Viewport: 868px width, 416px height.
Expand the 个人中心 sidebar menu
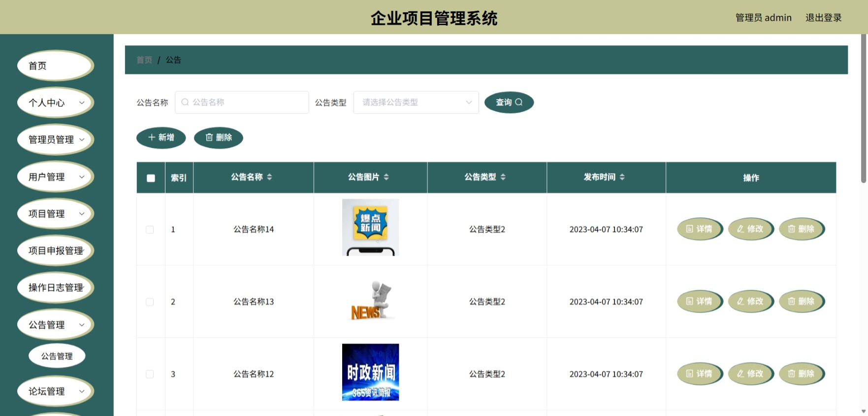click(56, 103)
